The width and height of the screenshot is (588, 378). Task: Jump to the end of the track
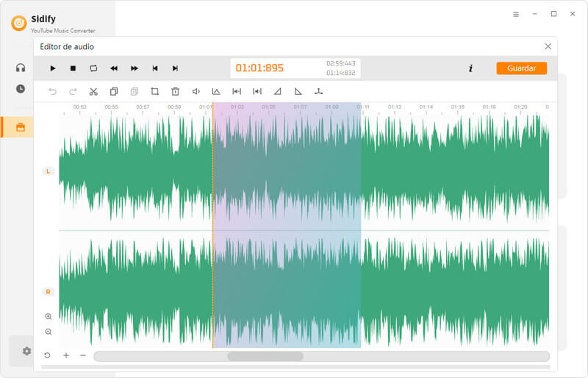175,68
